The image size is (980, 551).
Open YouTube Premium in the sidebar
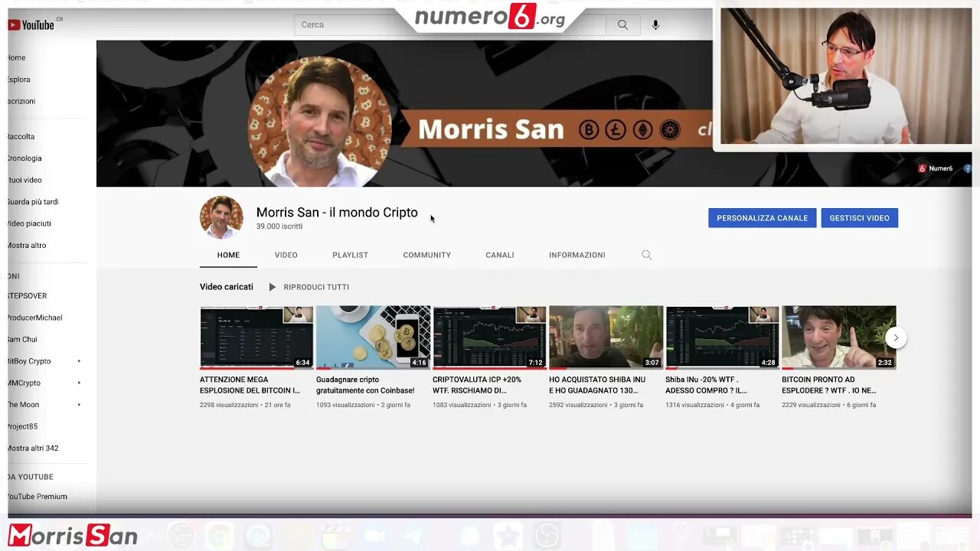(x=38, y=497)
